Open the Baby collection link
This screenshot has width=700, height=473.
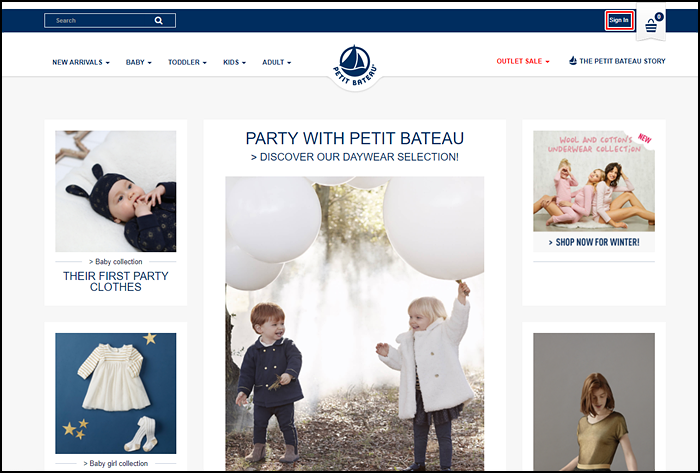click(116, 261)
